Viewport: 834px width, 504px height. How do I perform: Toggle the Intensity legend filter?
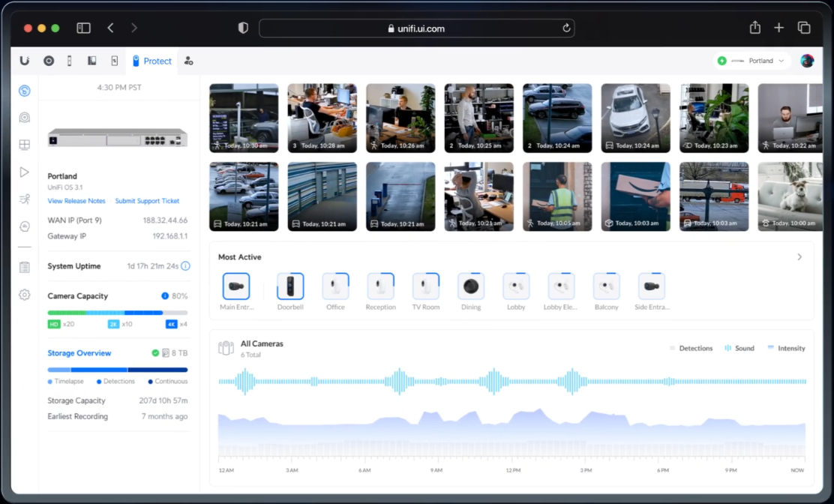tap(786, 348)
